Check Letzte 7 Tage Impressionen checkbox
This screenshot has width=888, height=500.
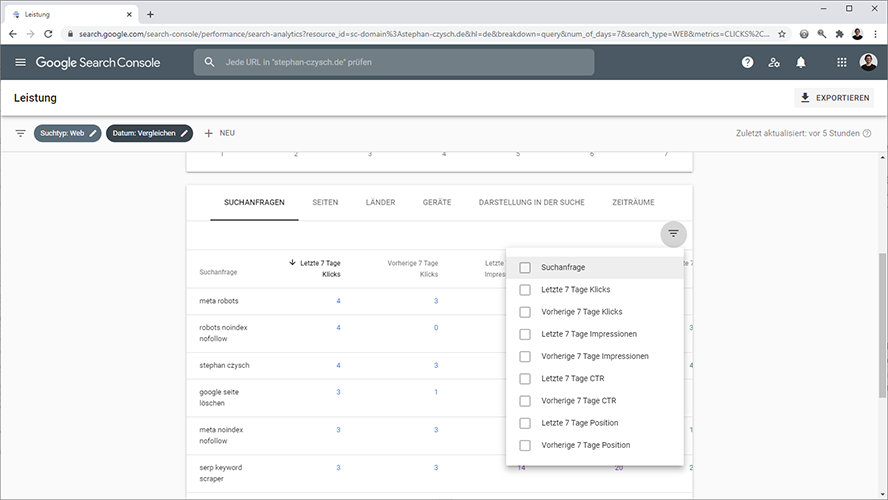[x=525, y=334]
